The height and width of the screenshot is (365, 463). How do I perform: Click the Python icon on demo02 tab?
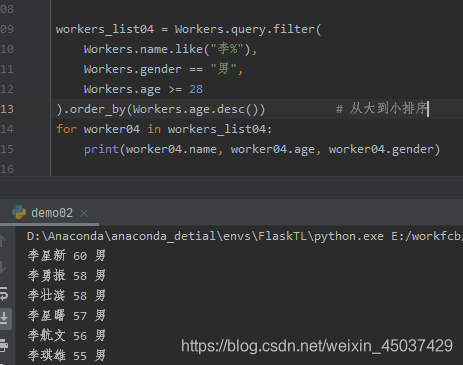coord(19,212)
